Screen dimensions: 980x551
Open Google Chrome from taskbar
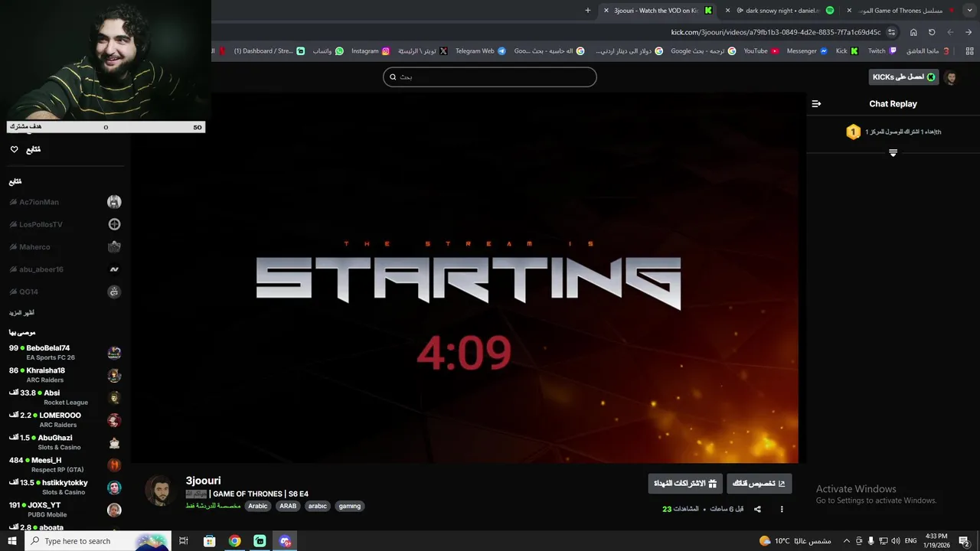click(x=234, y=541)
